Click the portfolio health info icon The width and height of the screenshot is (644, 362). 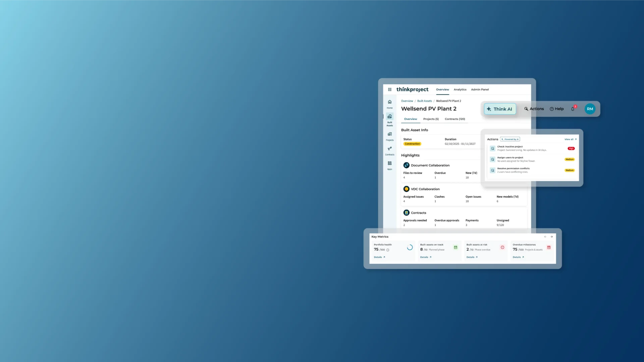tap(388, 250)
